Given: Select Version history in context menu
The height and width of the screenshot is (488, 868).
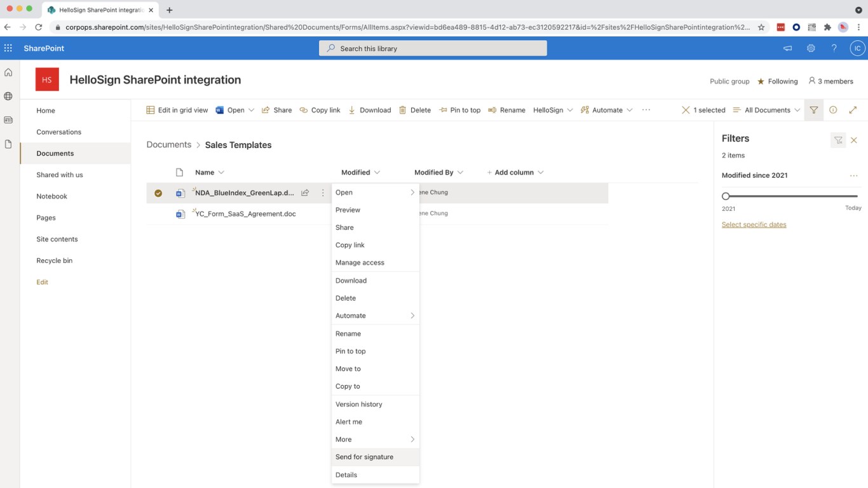Looking at the screenshot, I should [376, 404].
